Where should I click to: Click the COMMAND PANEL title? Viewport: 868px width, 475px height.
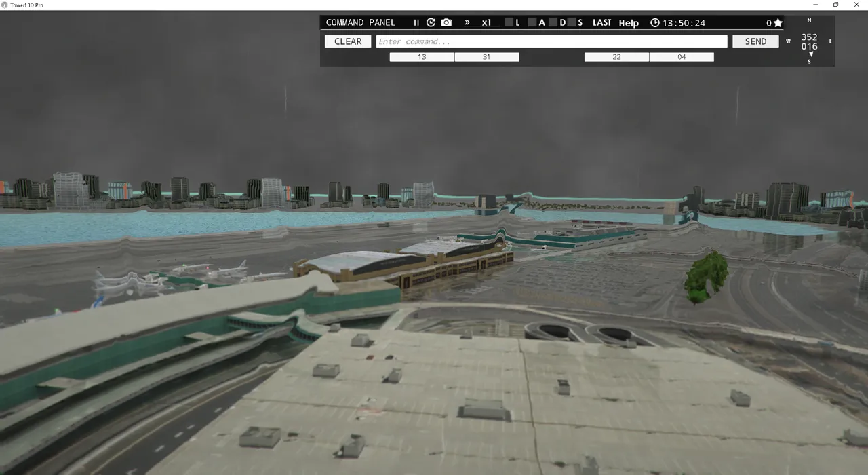point(361,22)
